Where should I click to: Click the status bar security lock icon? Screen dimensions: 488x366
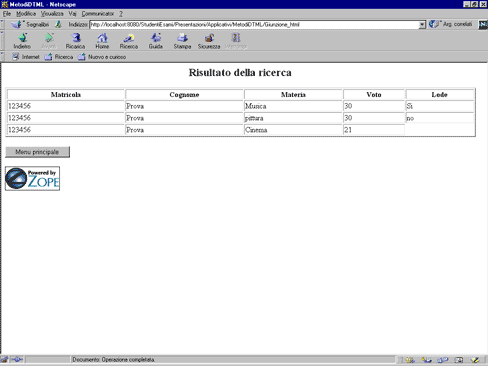pos(4,360)
